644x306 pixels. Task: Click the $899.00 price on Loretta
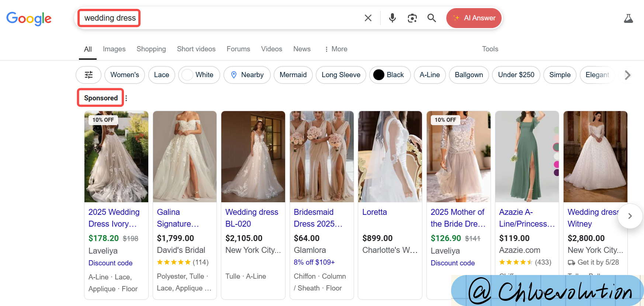click(377, 238)
